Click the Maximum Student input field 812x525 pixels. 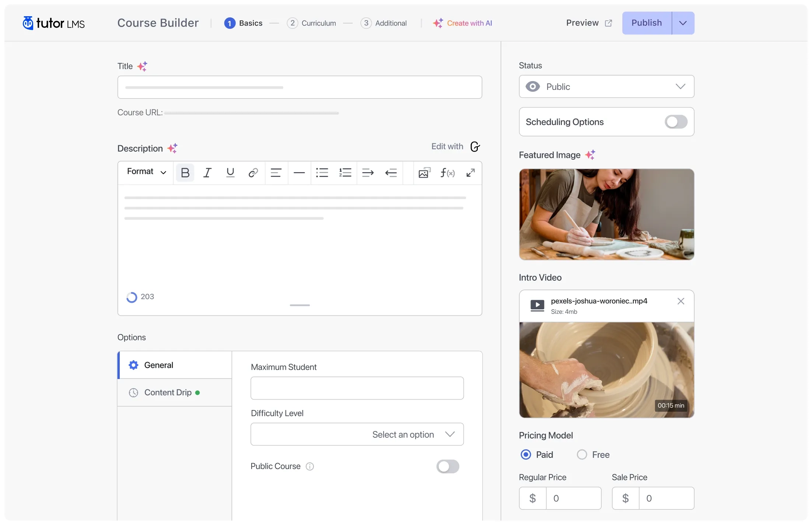tap(357, 388)
